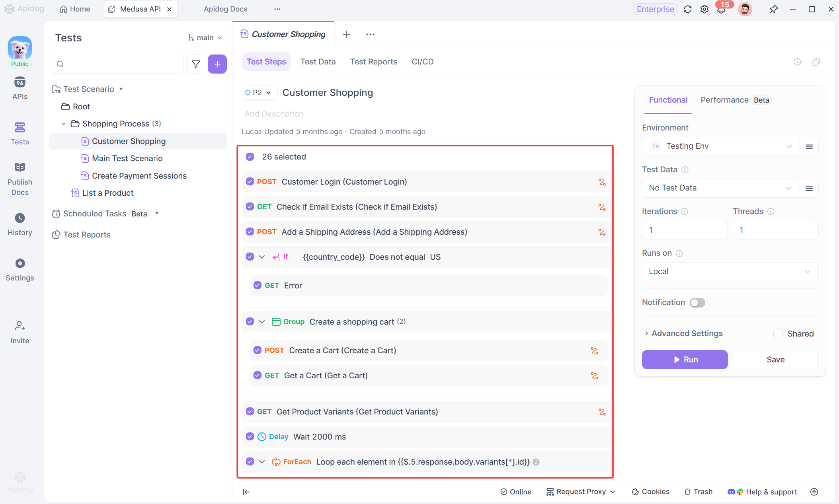
Task: Open the Tests panel in the sidebar
Action: (x=20, y=133)
